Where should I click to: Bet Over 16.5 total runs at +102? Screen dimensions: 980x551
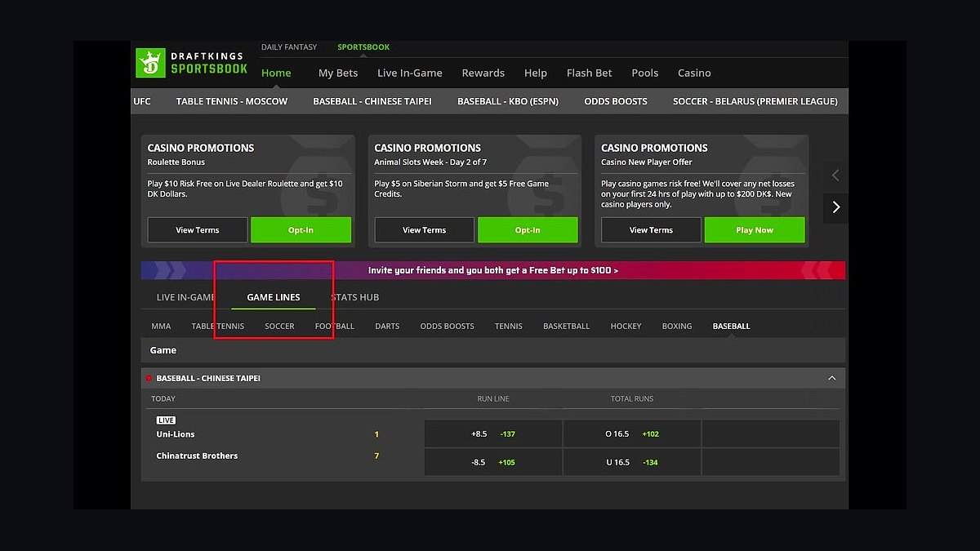[x=632, y=433]
